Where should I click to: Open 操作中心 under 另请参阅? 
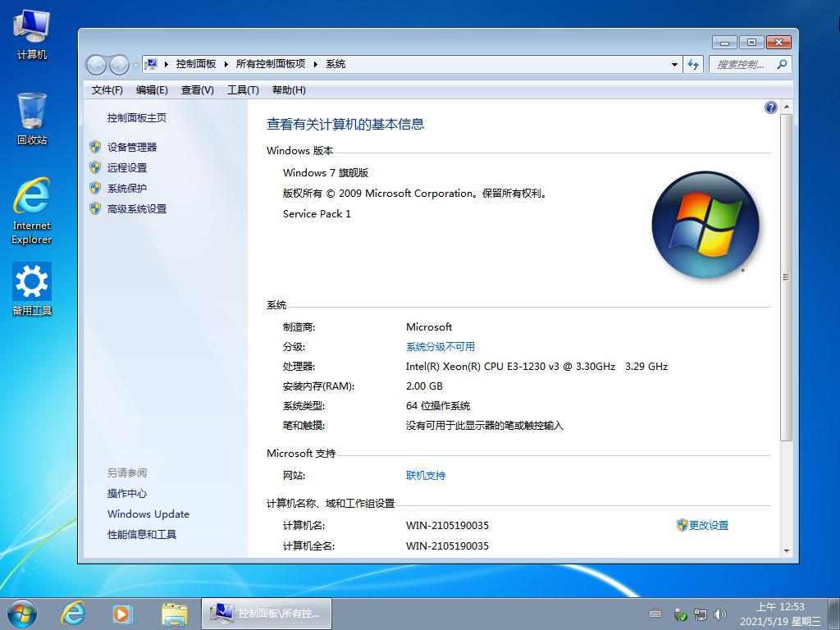(127, 493)
